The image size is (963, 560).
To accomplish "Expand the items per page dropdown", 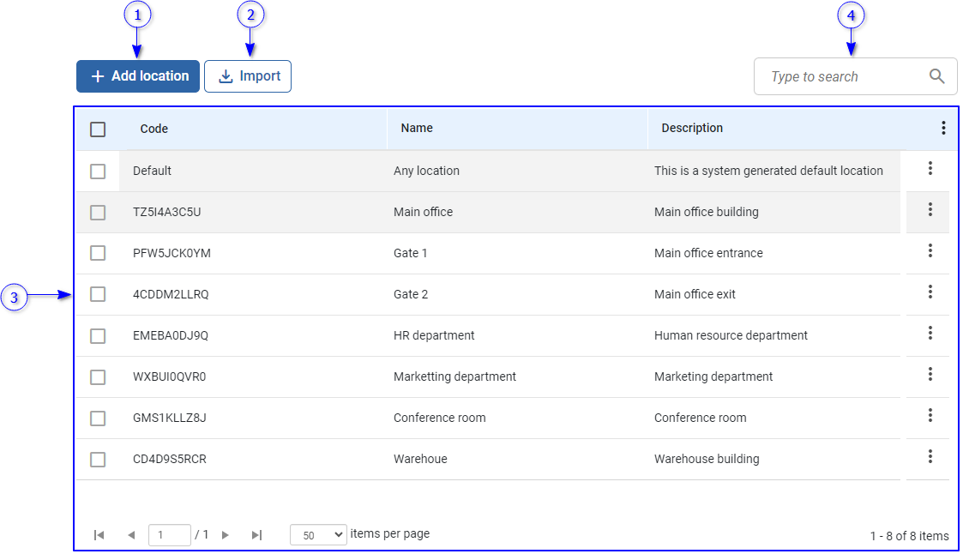I will point(318,535).
